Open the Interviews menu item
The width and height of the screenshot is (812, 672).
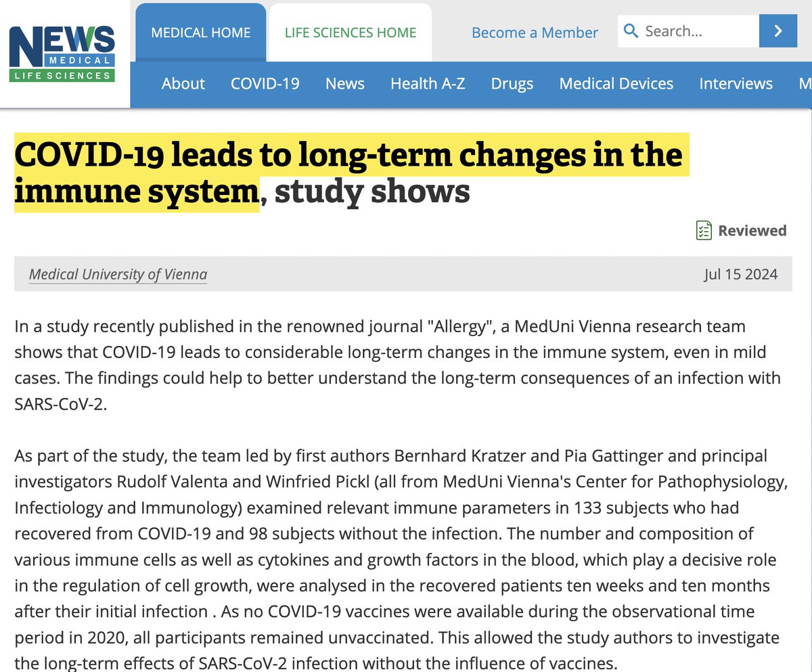pos(736,84)
